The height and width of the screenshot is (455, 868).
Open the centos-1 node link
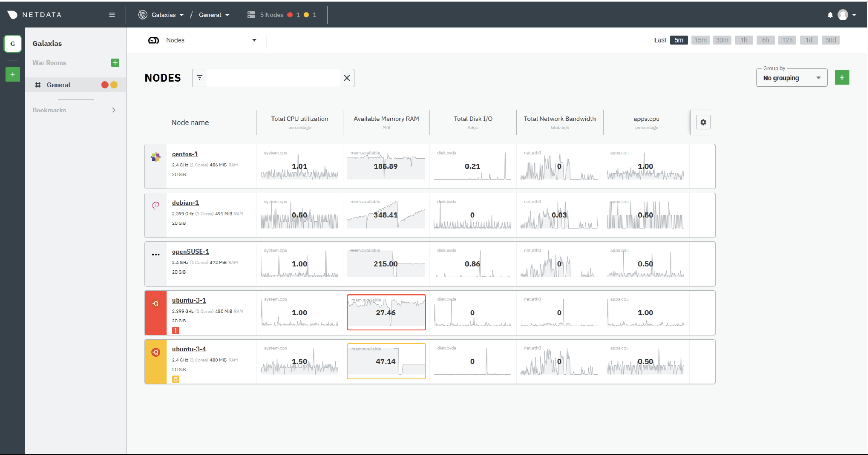pos(185,154)
